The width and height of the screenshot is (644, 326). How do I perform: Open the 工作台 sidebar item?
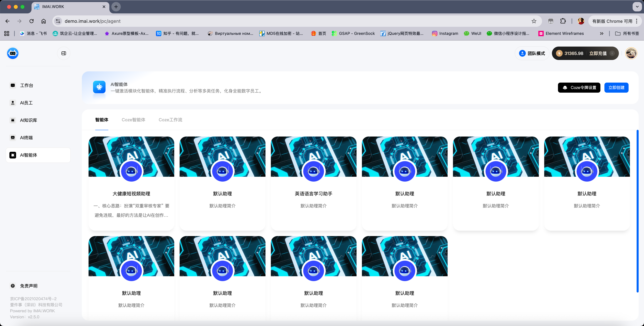(26, 85)
